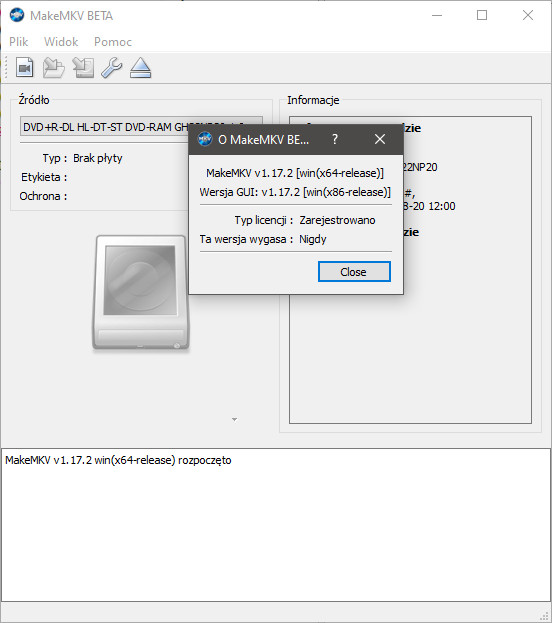Click the 'Typ licencji :' label
Viewport: 552px width, 623px height.
coord(264,220)
